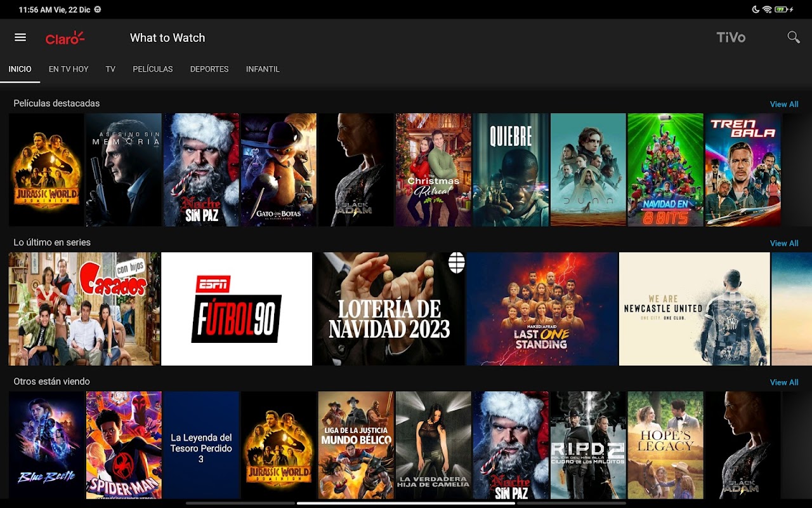Viewport: 812px width, 508px height.
Task: Tap the battery indicator in status bar
Action: click(782, 10)
